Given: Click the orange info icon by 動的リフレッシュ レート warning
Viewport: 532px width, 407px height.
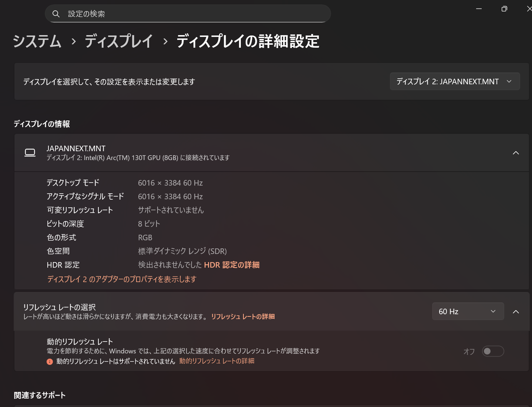Looking at the screenshot, I should coord(50,362).
